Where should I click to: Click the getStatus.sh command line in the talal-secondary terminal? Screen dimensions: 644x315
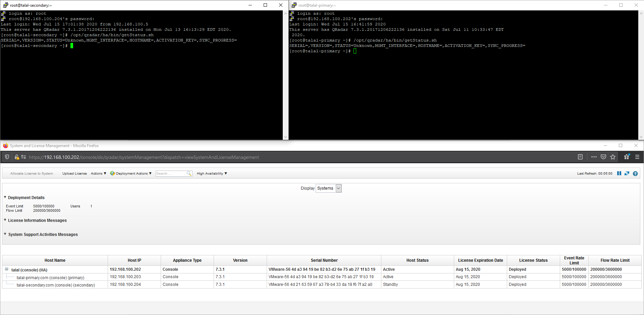[77, 35]
